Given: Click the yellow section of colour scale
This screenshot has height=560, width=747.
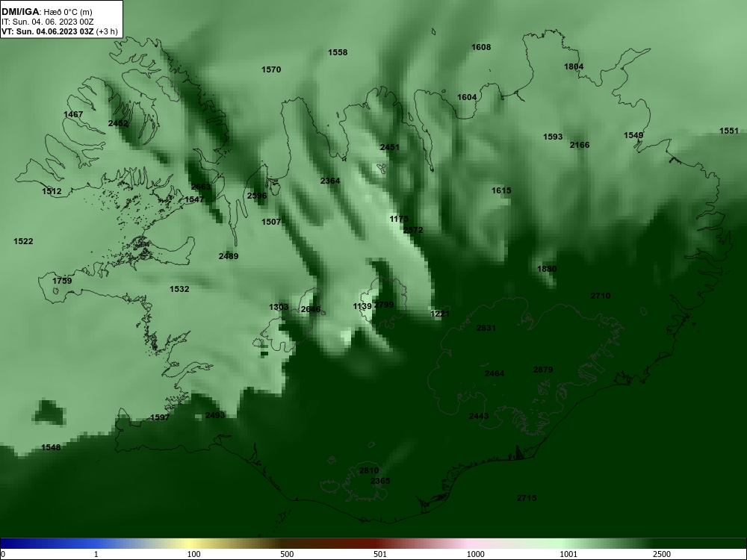Looking at the screenshot, I should coord(190,544).
